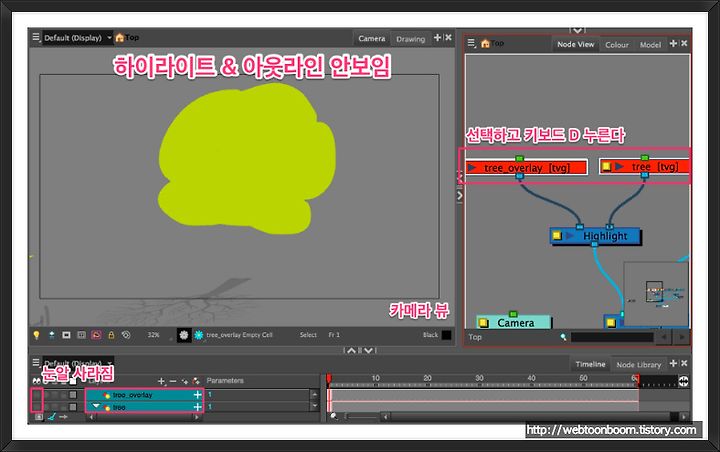Expand functions plus on tree_overlay layer

coord(197,395)
